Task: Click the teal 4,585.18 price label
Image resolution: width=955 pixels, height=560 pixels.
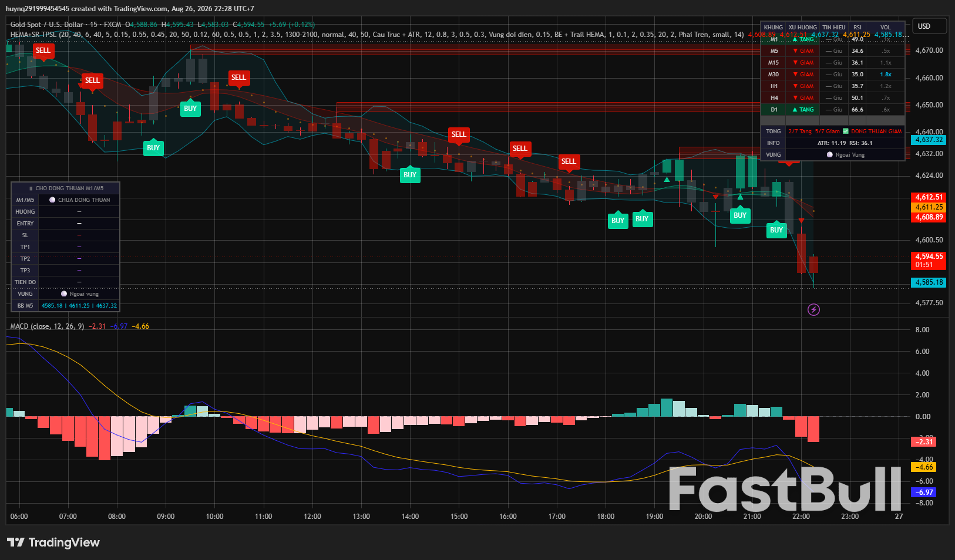Action: coord(929,282)
